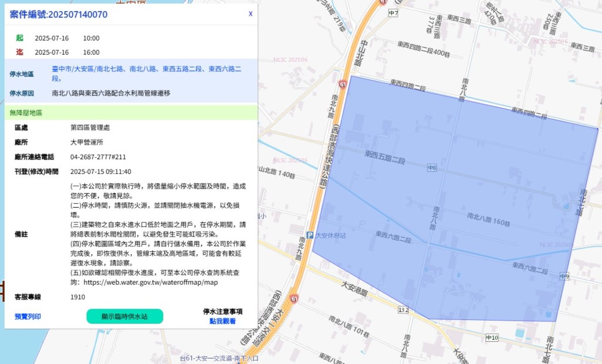Click the wateroffmap URL in remarks

click(x=151, y=282)
